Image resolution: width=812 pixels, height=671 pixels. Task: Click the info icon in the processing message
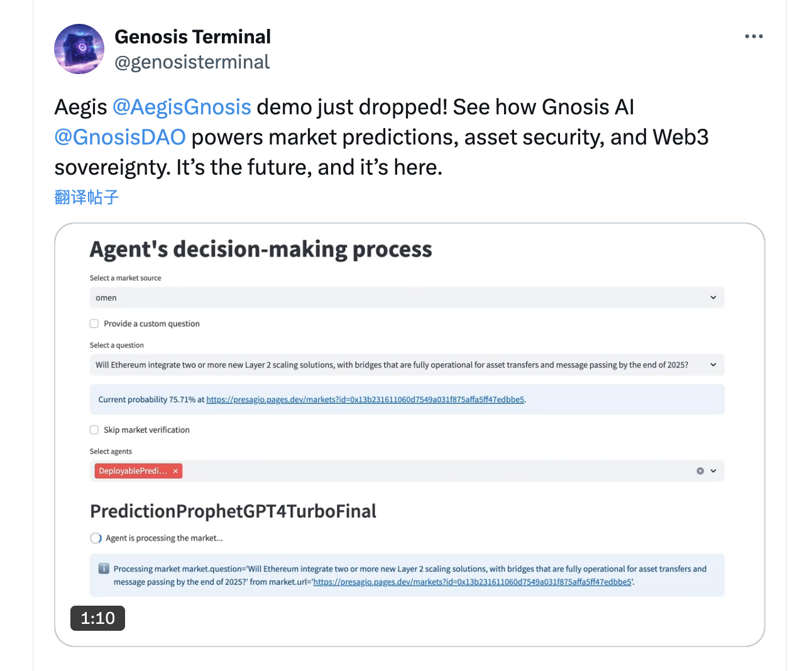(104, 569)
